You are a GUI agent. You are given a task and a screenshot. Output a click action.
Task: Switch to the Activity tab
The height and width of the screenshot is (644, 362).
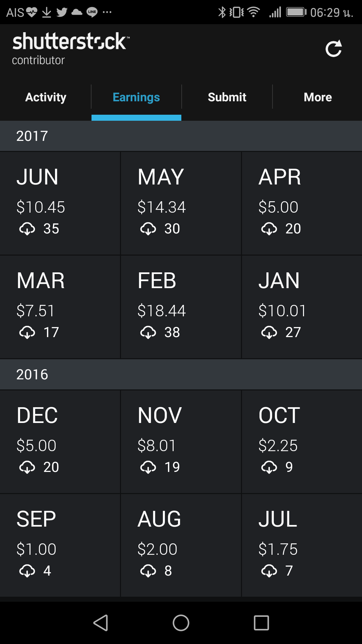coord(46,97)
